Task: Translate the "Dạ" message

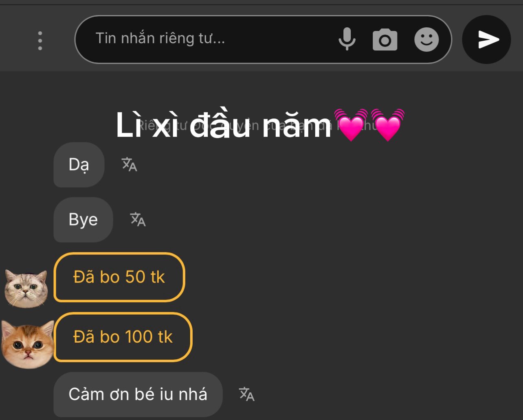Action: [129, 164]
